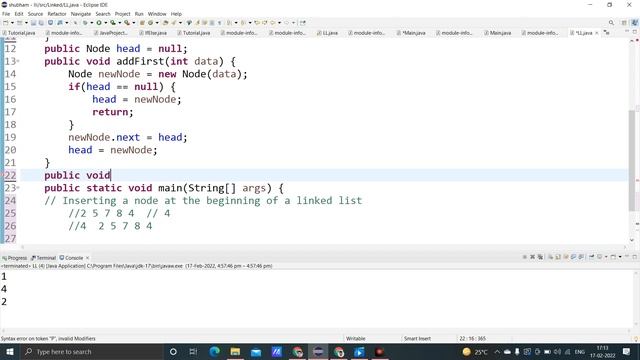Toggle Block Selection mode
Screen dimensions: 640x360
tap(212, 23)
